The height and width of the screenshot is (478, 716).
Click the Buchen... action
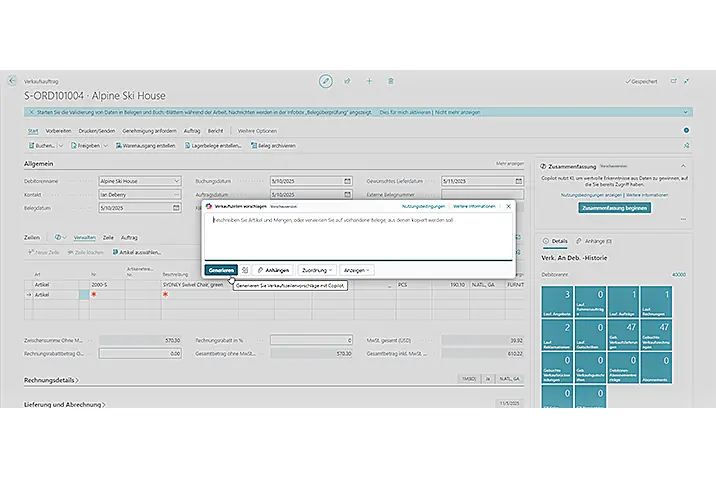coord(42,146)
